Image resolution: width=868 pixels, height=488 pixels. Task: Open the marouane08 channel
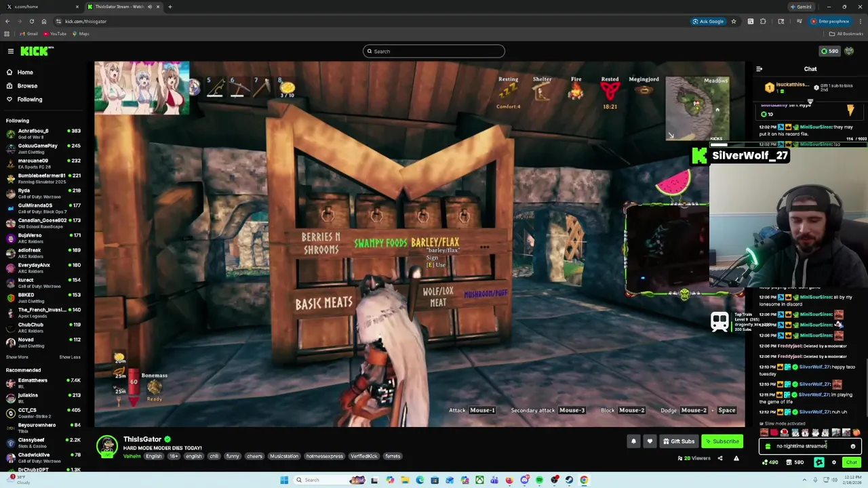(x=43, y=163)
